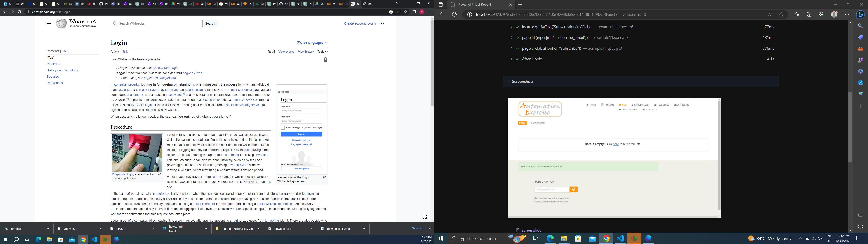868x244 pixels.
Task: Expand the 34 languages dropdown
Action: pyautogui.click(x=313, y=43)
